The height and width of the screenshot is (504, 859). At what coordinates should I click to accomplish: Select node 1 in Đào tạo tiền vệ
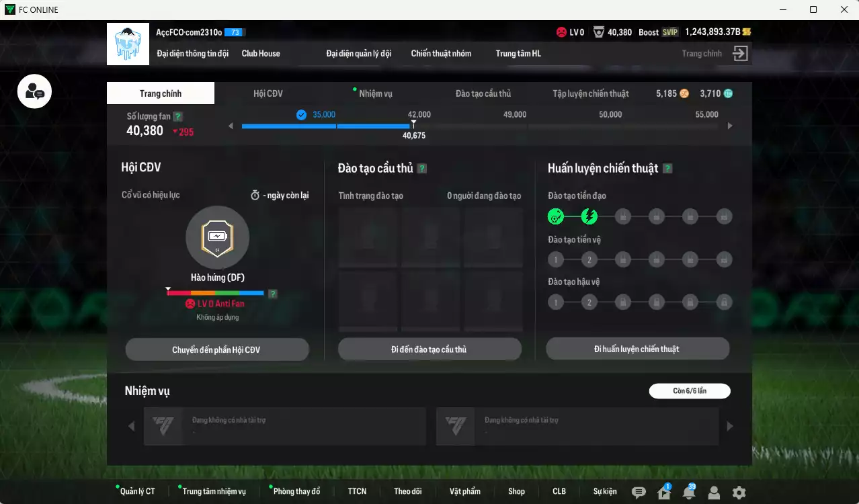(555, 260)
